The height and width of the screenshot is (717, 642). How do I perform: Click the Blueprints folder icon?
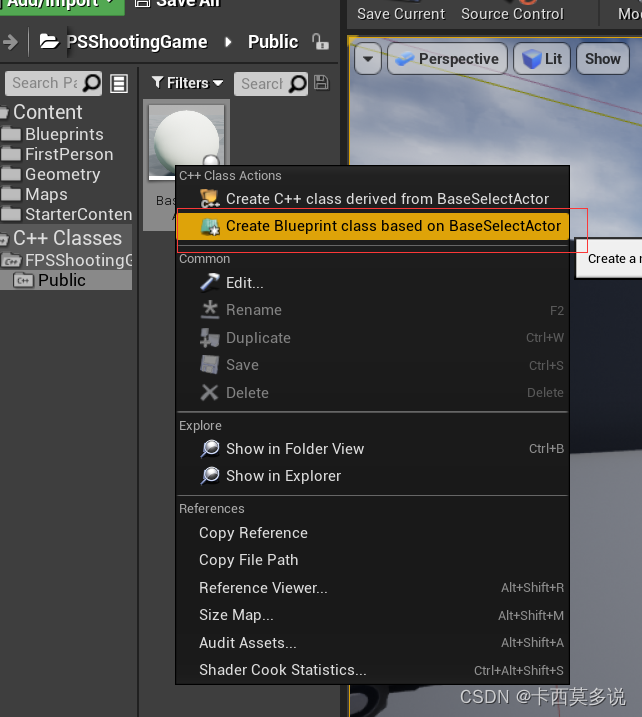click(x=11, y=134)
